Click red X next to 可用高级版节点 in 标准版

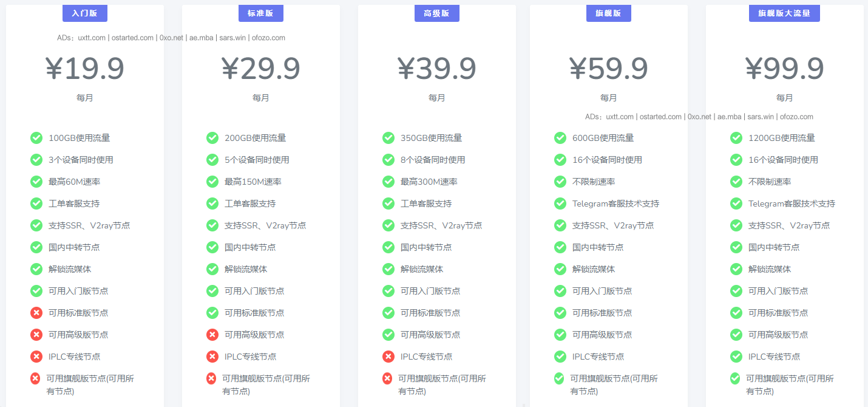coord(212,335)
